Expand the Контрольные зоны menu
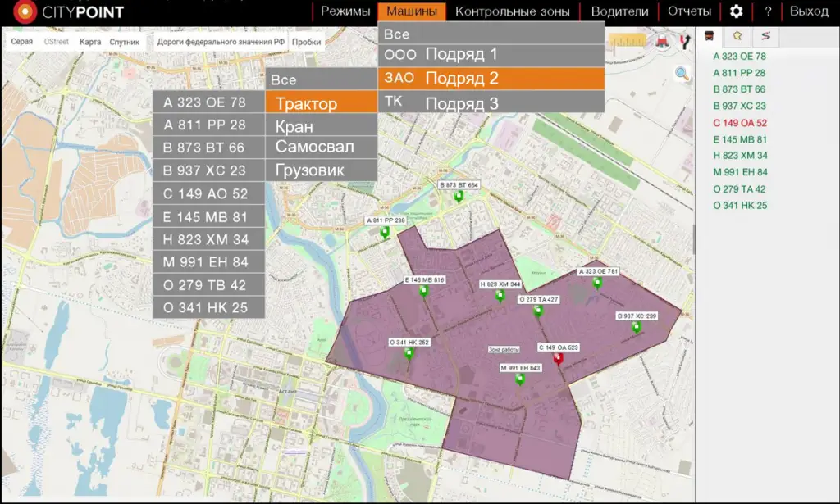Screen dimensions: 840x504 pos(514,11)
